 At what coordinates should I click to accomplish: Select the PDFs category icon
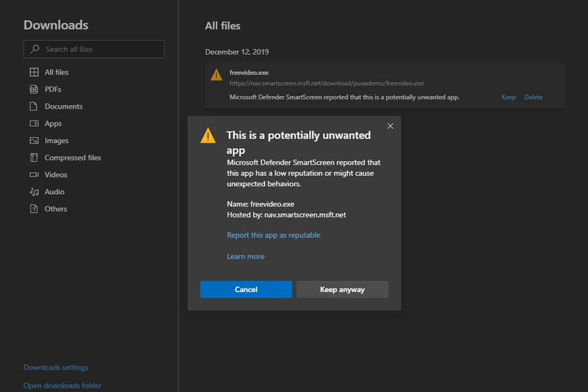tap(34, 89)
